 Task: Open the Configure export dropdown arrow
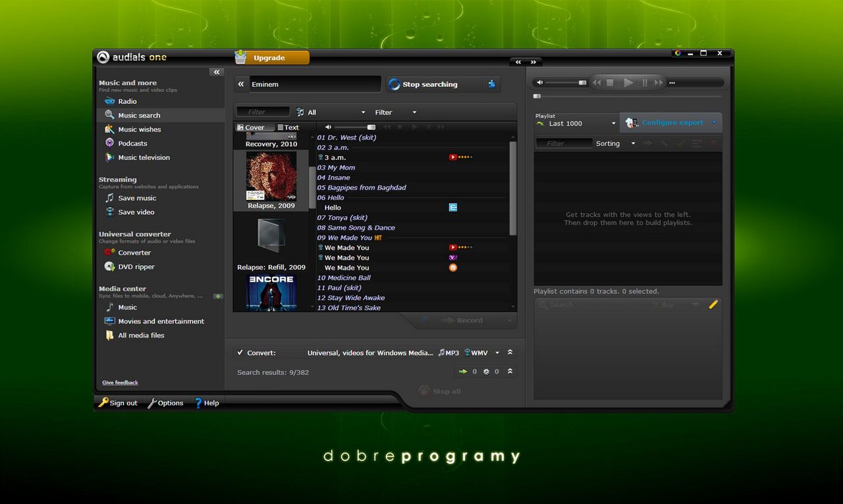click(714, 122)
